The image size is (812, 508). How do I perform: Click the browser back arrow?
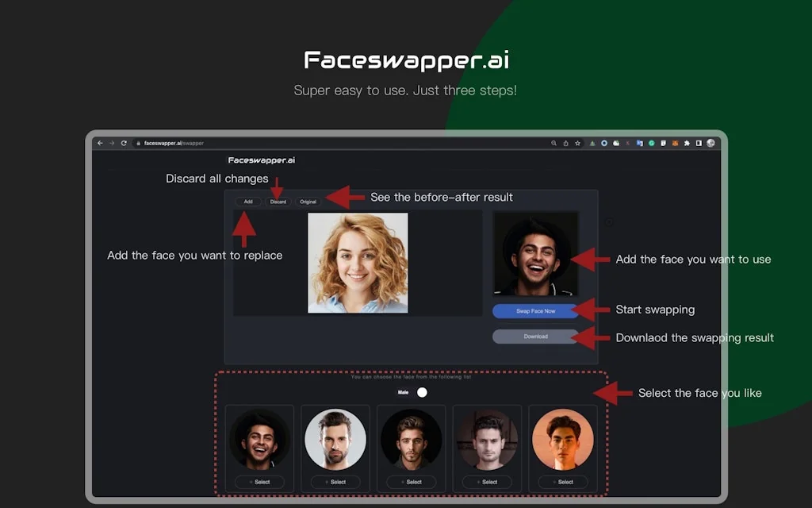point(100,143)
